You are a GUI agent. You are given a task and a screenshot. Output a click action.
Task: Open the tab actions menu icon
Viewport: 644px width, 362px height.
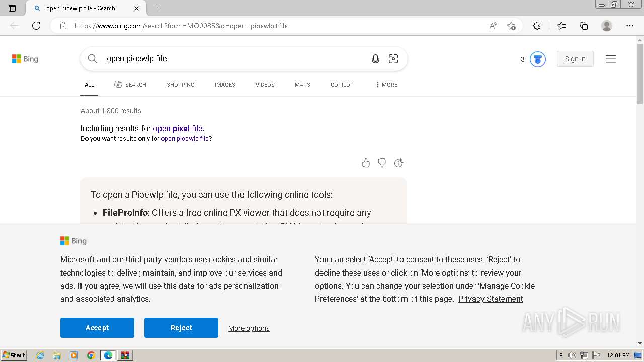(12, 8)
